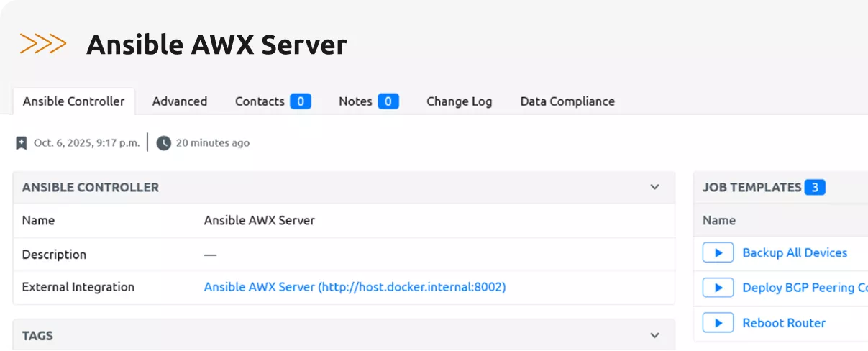Open the Contacts tab

point(273,101)
